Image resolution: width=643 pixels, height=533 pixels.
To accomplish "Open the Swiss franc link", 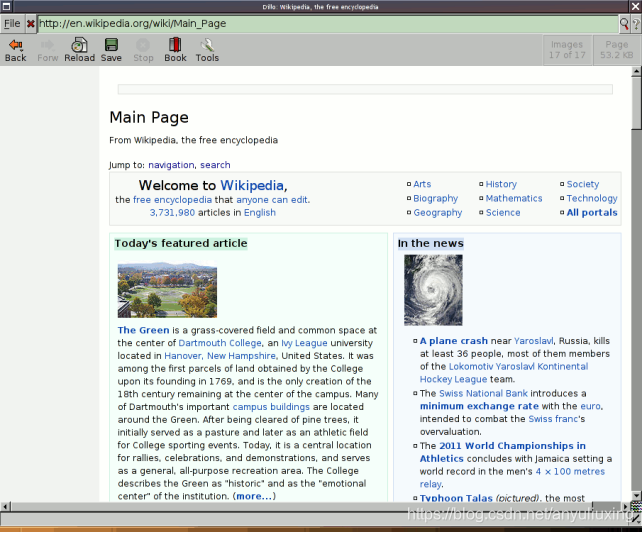I will [553, 419].
